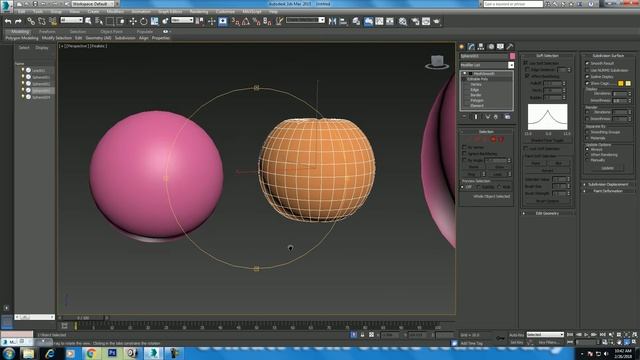This screenshot has width=640, height=360.
Task: Expand the Subdivision Displacement rollout
Action: [608, 184]
